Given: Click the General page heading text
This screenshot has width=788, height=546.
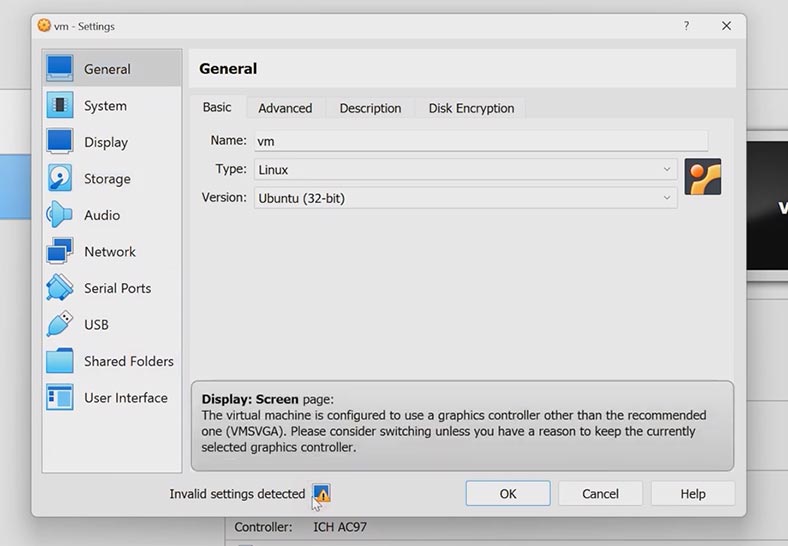Looking at the screenshot, I should pos(228,68).
